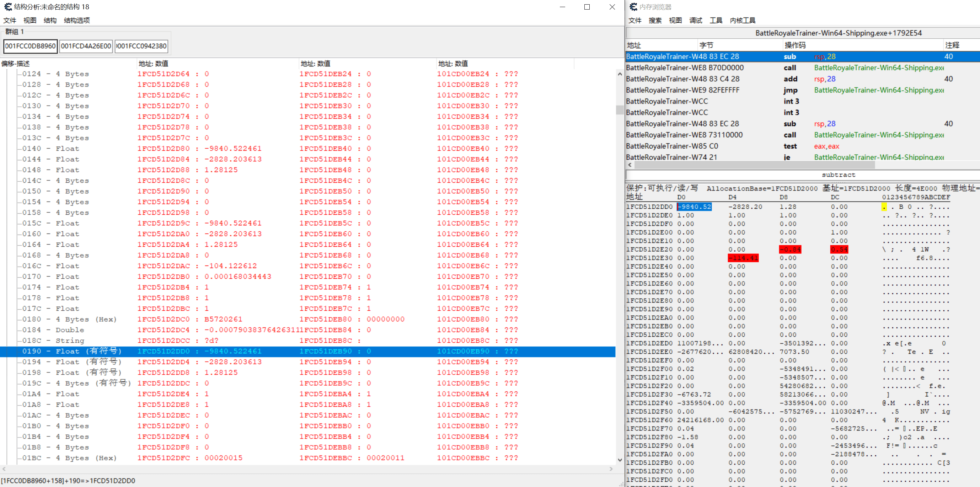Screen dimensions: 980x487
Task: Open 文件 menu in memory browser
Action: click(x=635, y=20)
